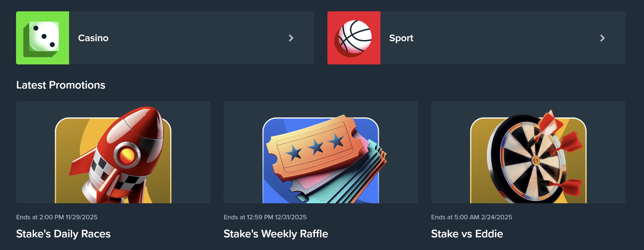The width and height of the screenshot is (644, 250).
Task: Click the green dice Casino icon
Action: coord(43,38)
